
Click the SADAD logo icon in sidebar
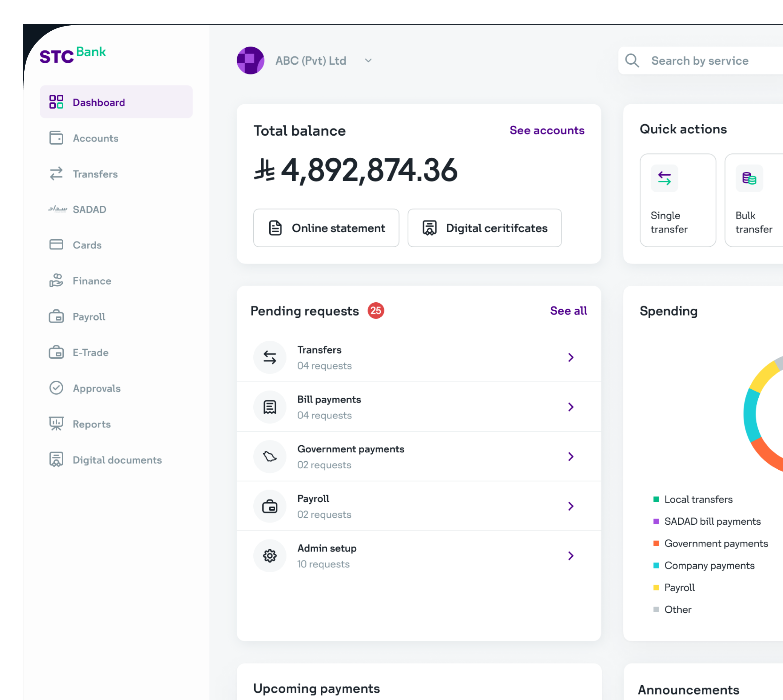tap(57, 209)
